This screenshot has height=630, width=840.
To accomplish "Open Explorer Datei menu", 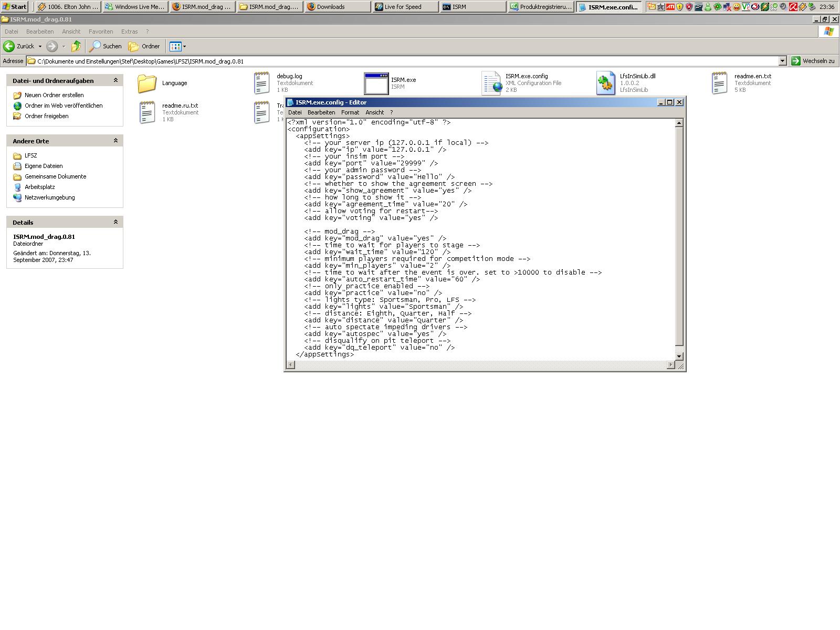I will tap(11, 31).
